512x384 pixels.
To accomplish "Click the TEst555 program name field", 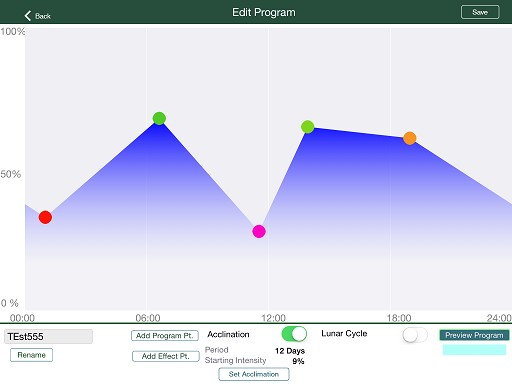I will coord(48,337).
